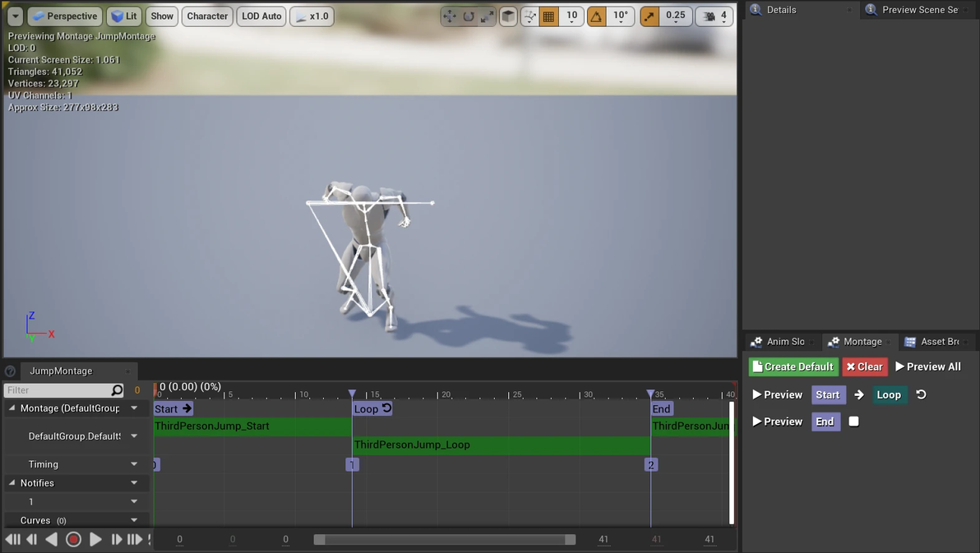Screen dimensions: 980x553
Task: Click the timeline horizontal range scrollbar
Action: [445, 539]
